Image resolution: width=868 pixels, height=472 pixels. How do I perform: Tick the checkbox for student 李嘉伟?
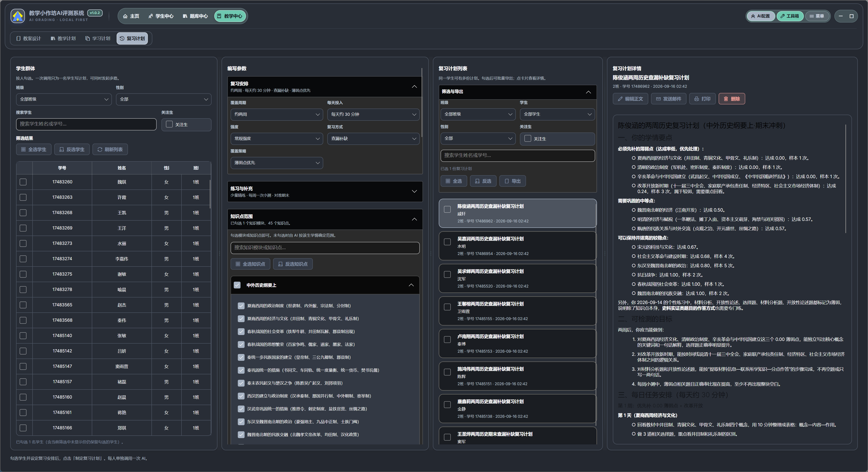[23, 259]
